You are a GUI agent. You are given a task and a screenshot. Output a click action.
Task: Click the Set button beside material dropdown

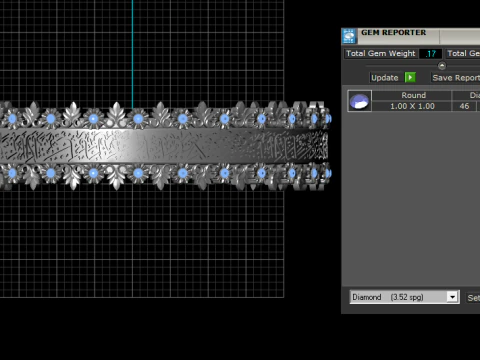(x=473, y=298)
